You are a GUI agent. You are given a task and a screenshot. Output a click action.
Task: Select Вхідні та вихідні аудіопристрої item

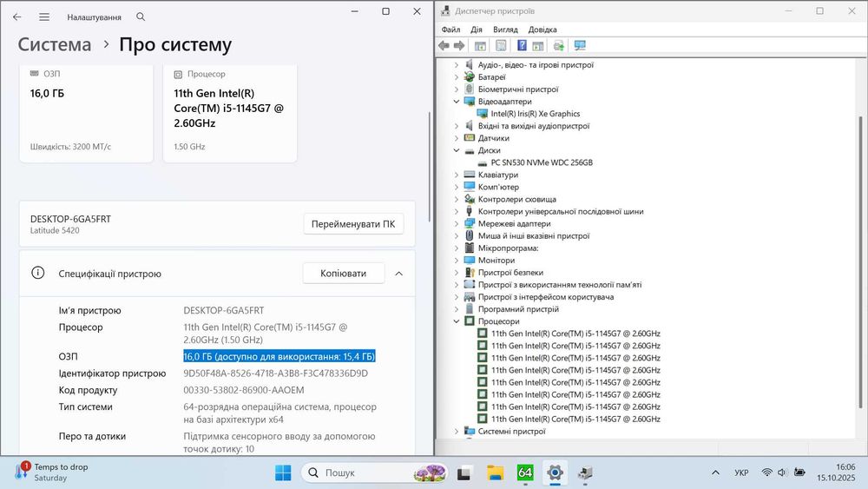534,126
